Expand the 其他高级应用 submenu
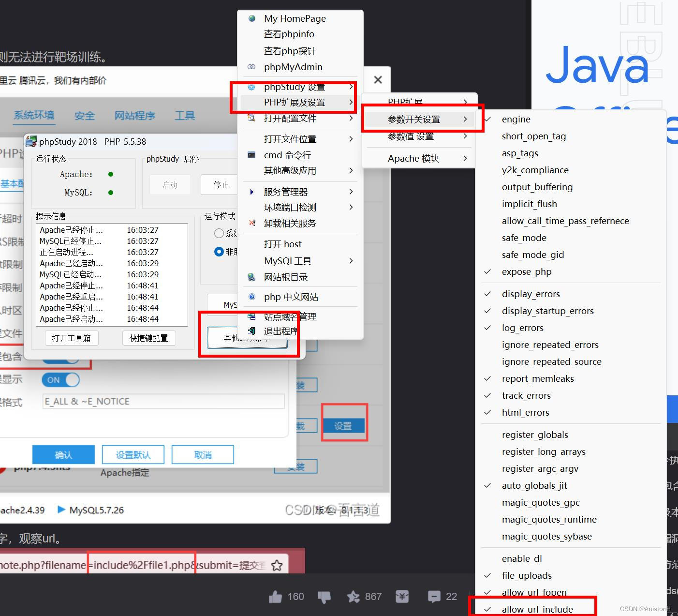 coord(300,170)
